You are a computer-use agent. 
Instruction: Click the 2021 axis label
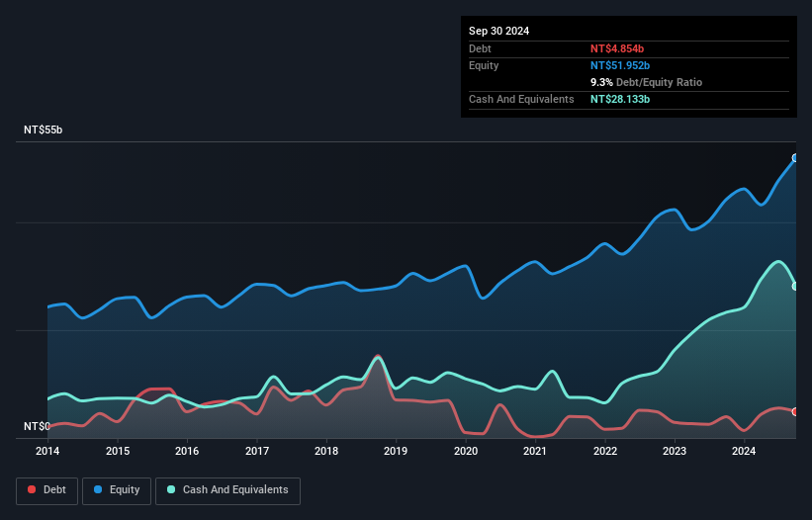pos(535,451)
